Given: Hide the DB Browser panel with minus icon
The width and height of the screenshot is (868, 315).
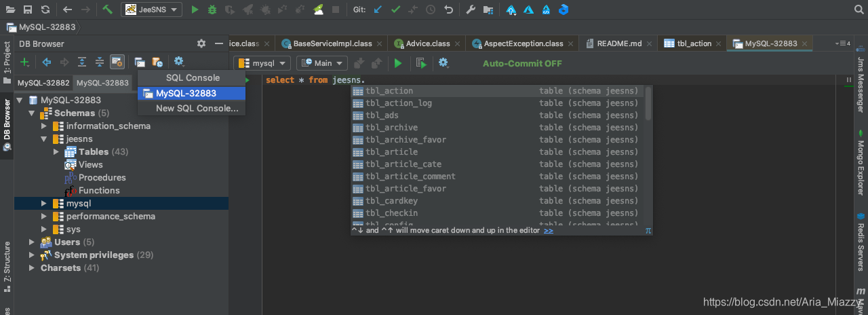Looking at the screenshot, I should (x=219, y=43).
